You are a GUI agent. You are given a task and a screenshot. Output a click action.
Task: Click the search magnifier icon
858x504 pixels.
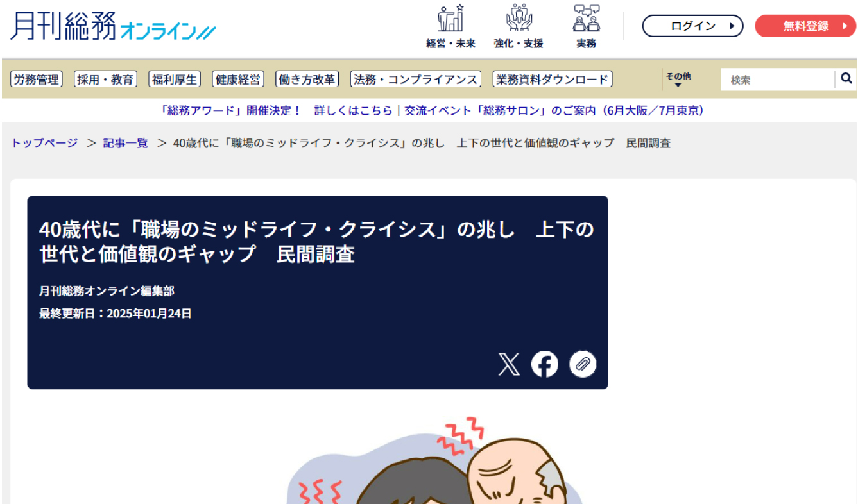pyautogui.click(x=846, y=79)
